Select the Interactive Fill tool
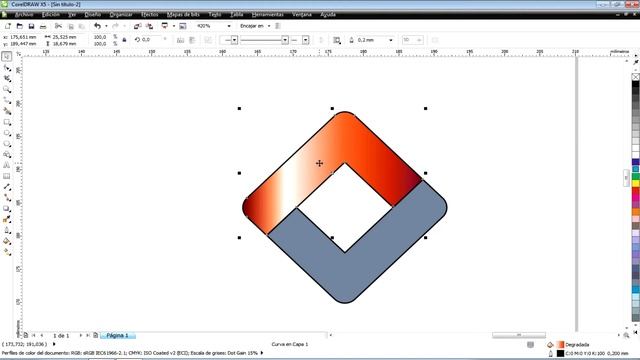The image size is (640, 360). [x=7, y=252]
